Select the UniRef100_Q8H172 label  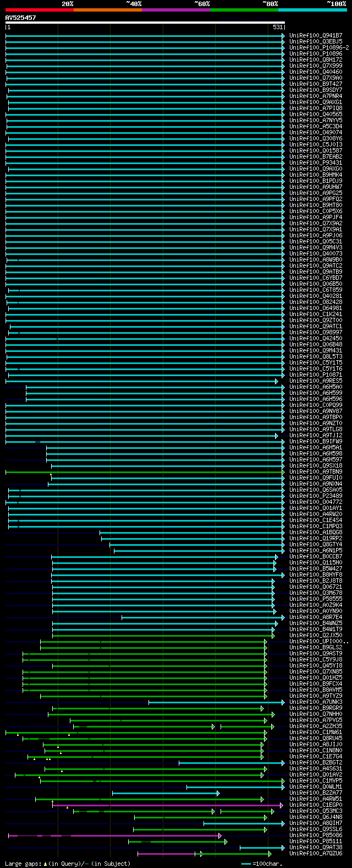pyautogui.click(x=316, y=59)
